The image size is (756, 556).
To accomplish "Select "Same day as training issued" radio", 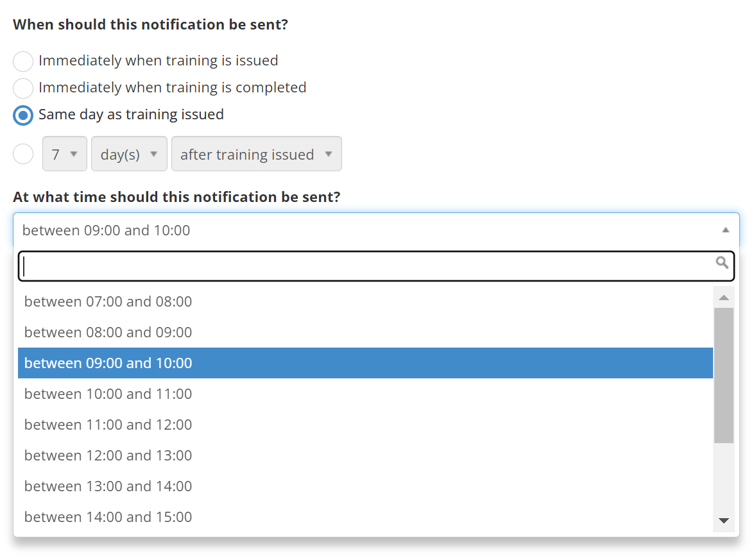I will (x=23, y=115).
